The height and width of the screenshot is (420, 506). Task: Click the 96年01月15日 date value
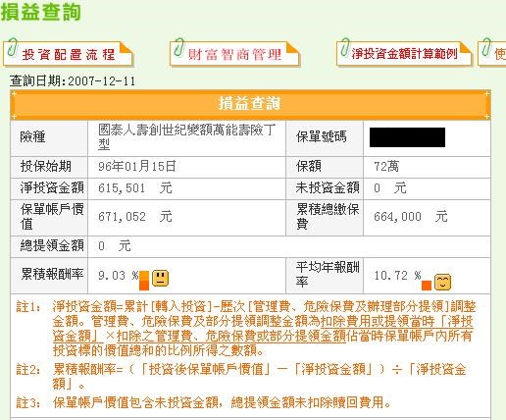(x=137, y=166)
